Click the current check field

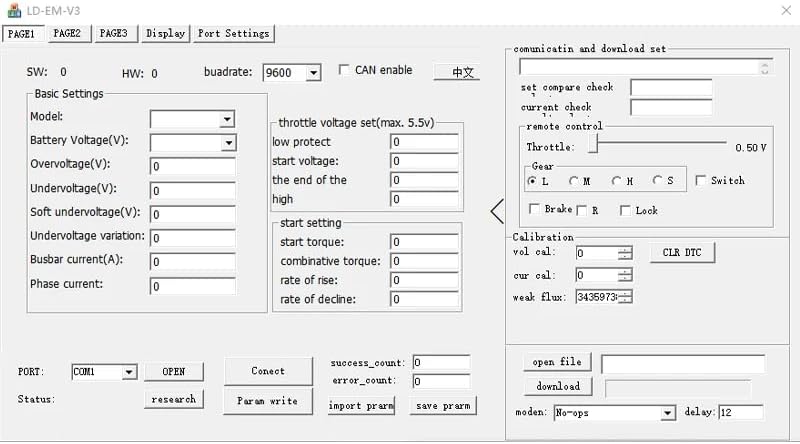pos(671,107)
